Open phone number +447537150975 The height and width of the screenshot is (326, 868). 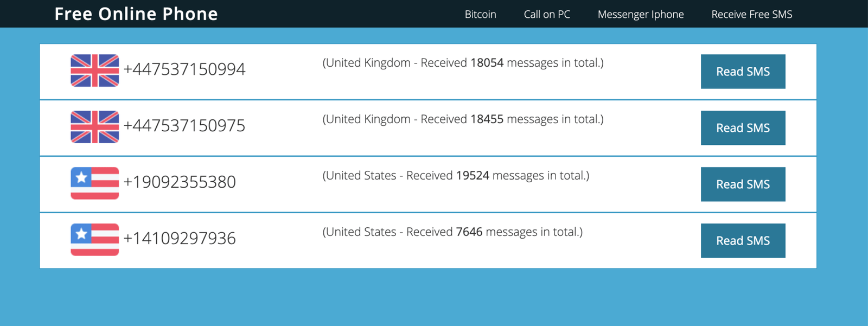[184, 126]
